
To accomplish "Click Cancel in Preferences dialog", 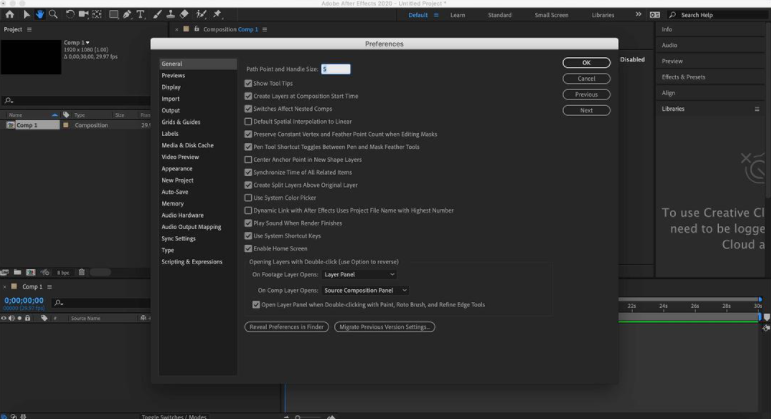I will click(x=586, y=79).
